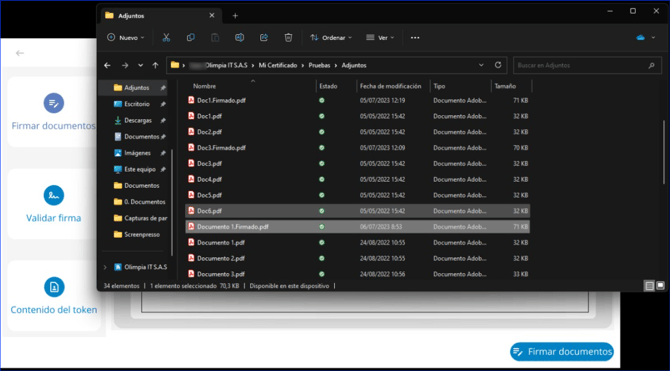Open the three-dots more options menu
This screenshot has height=371, width=670.
click(415, 38)
